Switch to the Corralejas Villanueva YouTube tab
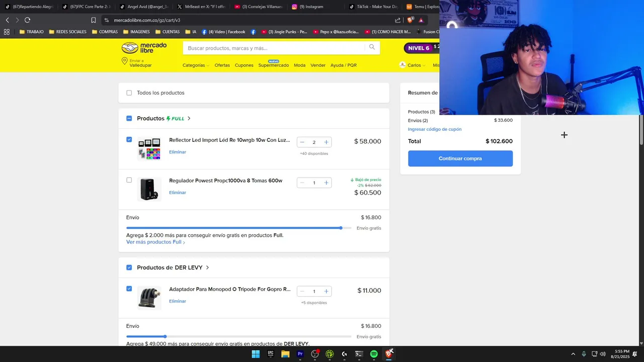 [259, 7]
